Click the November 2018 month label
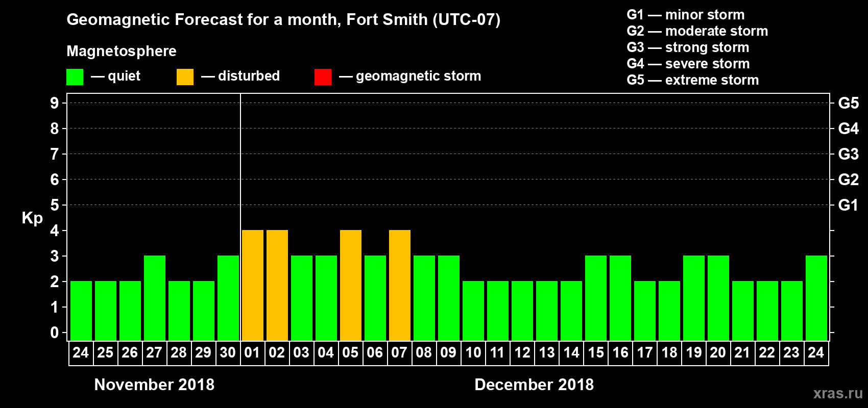Image resolution: width=868 pixels, height=408 pixels. point(154,385)
